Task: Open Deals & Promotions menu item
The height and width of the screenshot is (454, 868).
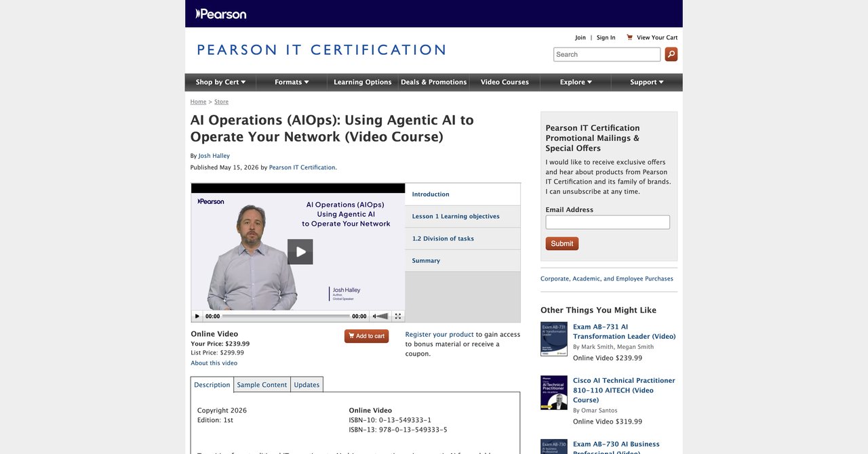Action: tap(434, 82)
